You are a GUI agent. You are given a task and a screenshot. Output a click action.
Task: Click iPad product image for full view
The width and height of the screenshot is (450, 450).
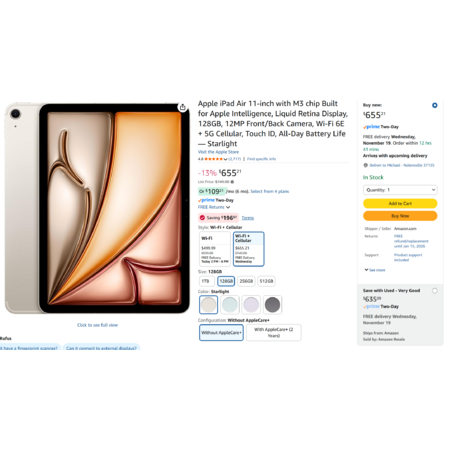(x=97, y=208)
